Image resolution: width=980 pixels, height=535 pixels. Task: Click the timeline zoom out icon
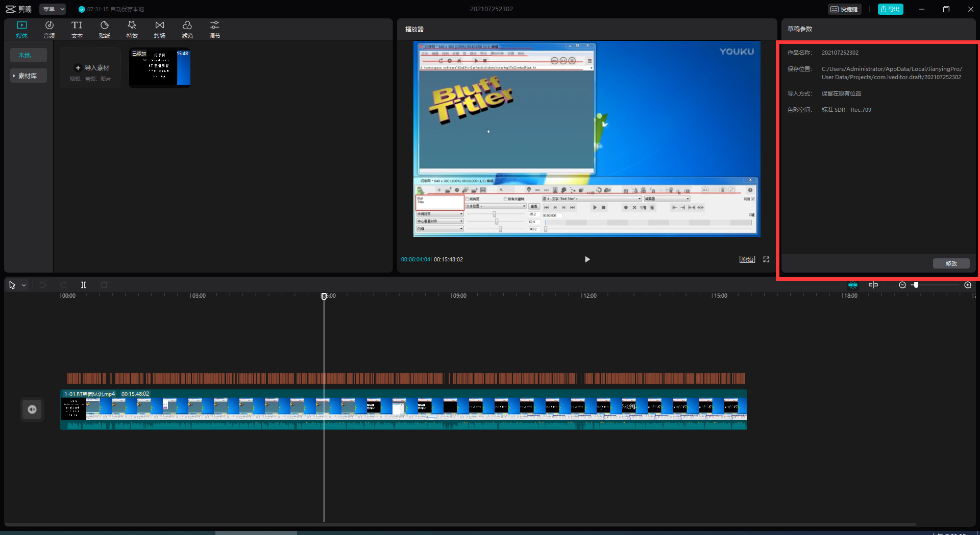pyautogui.click(x=902, y=285)
